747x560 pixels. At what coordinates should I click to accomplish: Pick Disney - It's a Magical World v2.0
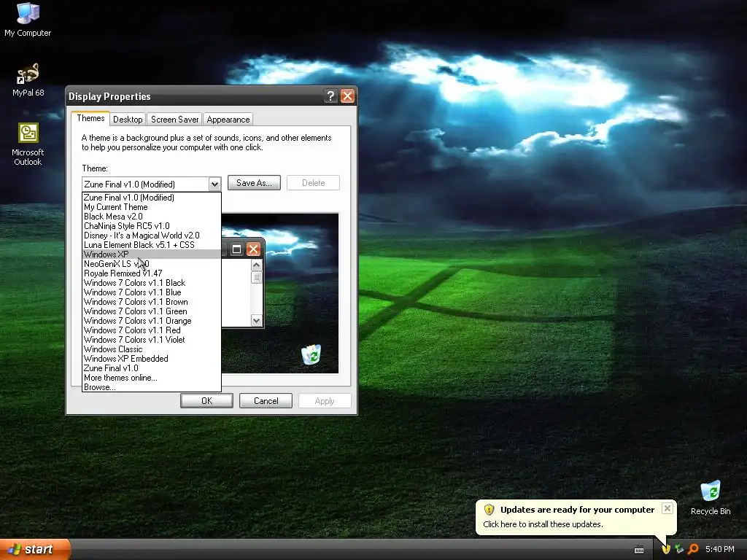click(152, 236)
